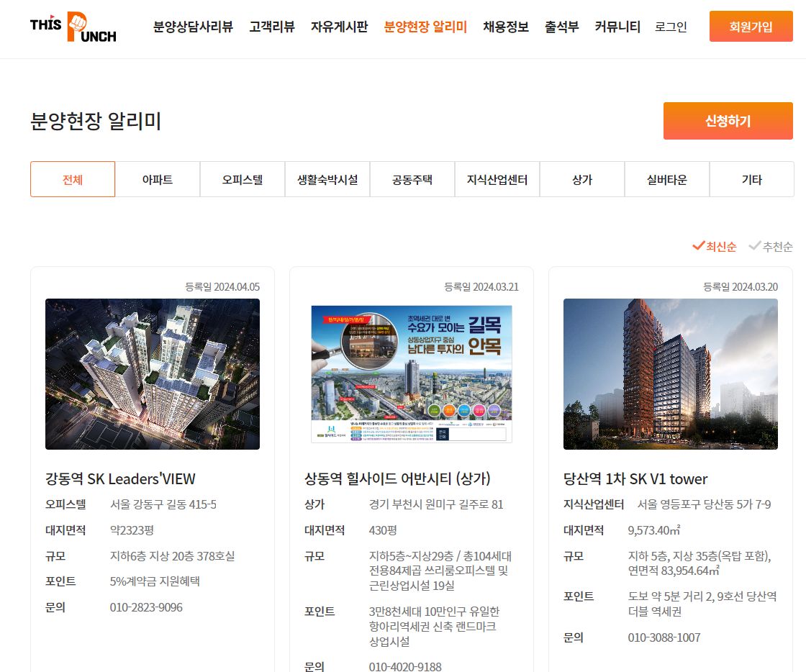Image resolution: width=806 pixels, height=672 pixels.
Task: Switch to the 오피스텔 tab
Action: click(242, 179)
